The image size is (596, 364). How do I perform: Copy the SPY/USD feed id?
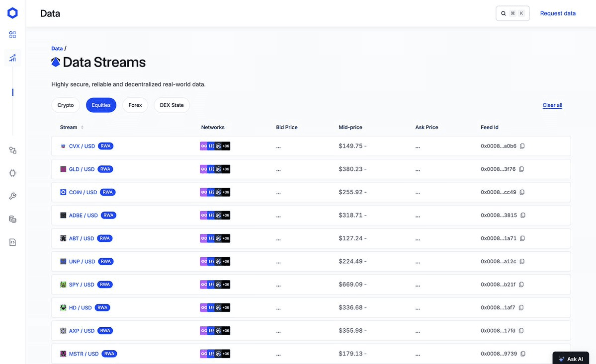click(x=522, y=284)
